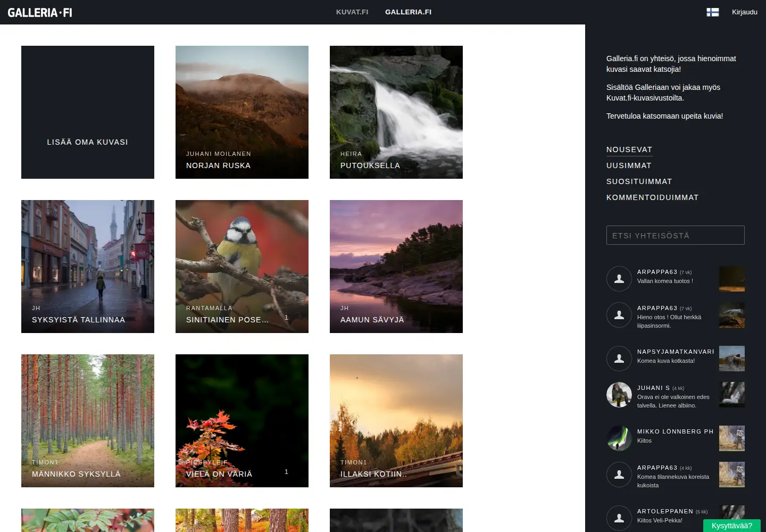Click the JUHANI S commenter name
Image resolution: width=766 pixels, height=532 pixels.
point(653,388)
